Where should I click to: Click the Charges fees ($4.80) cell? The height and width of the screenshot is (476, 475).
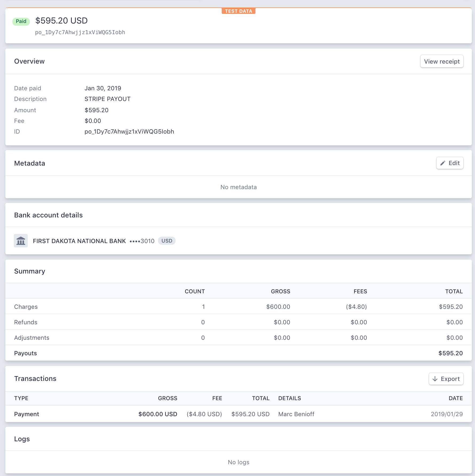(x=356, y=307)
